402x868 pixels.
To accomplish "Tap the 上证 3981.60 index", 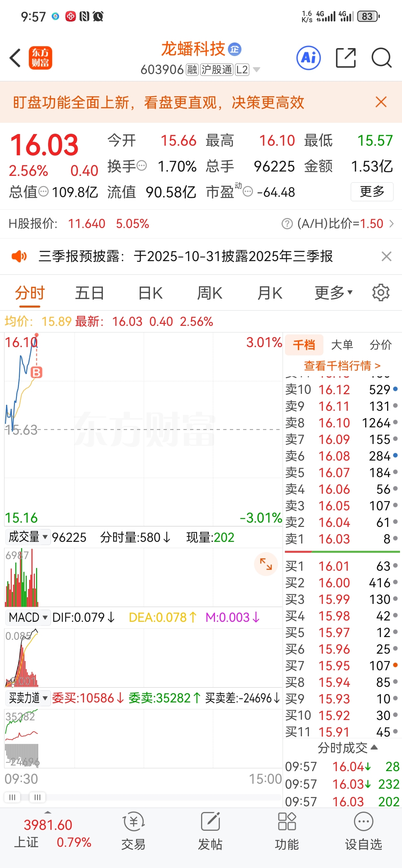I will click(47, 833).
